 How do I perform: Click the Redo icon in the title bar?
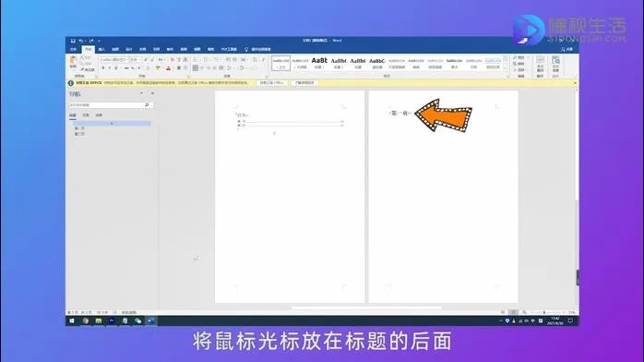tap(91, 41)
